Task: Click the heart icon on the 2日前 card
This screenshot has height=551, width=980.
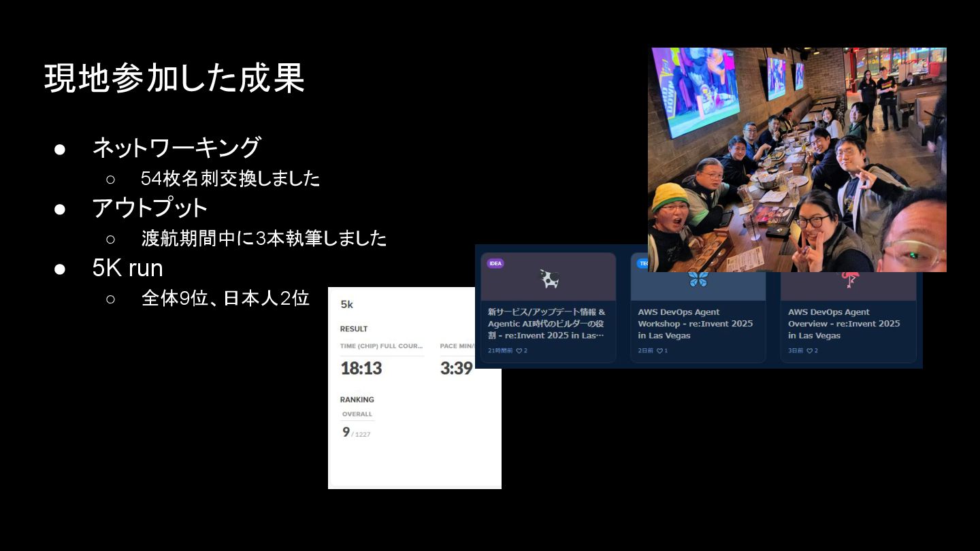Action: (659, 351)
